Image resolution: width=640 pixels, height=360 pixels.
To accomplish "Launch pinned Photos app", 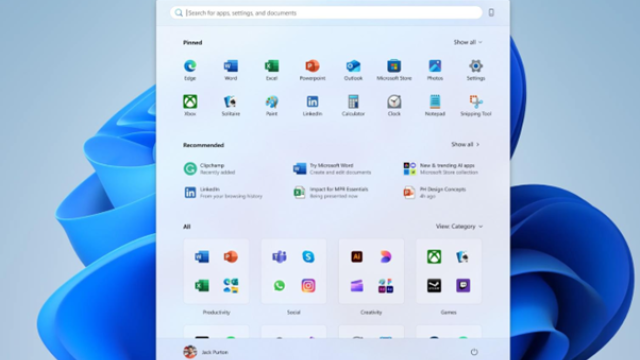I will click(435, 70).
